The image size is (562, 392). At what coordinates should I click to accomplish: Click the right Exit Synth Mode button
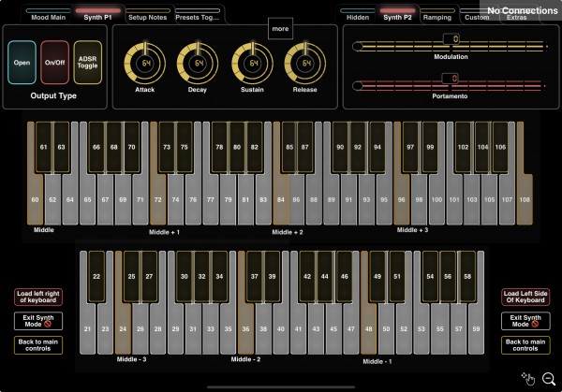(525, 321)
